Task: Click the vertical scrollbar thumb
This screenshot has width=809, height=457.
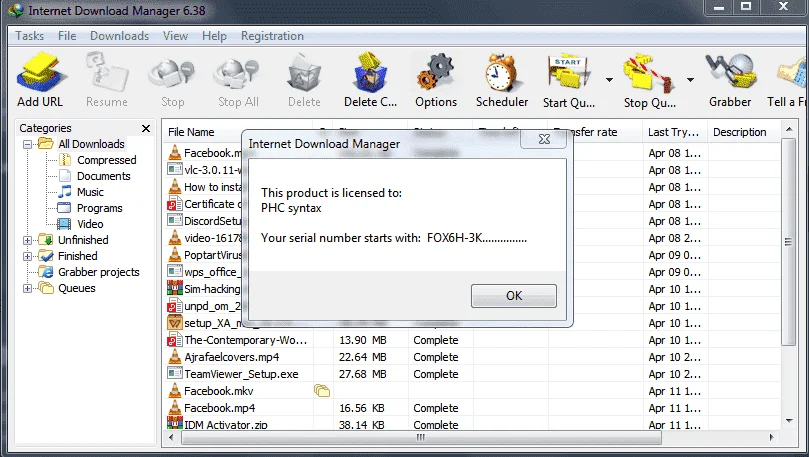Action: [x=788, y=241]
